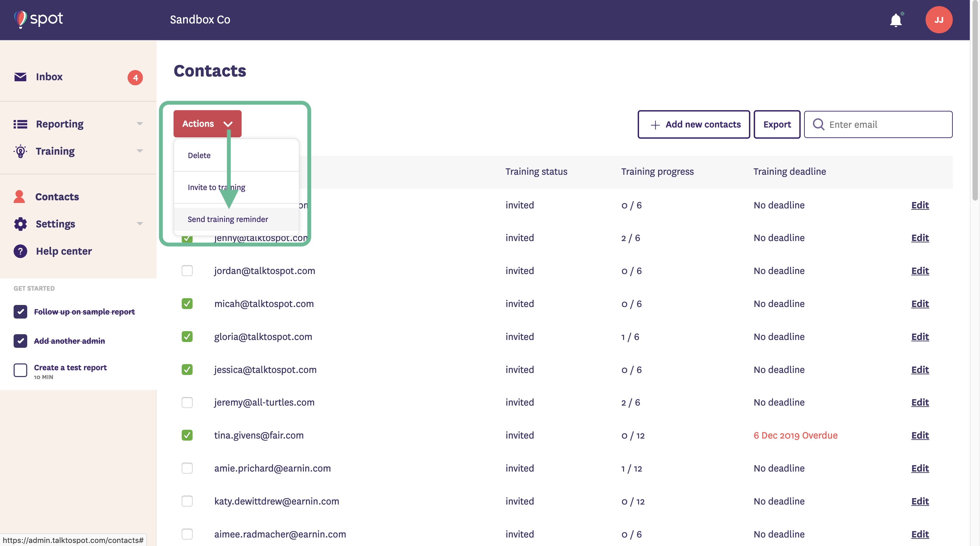
Task: Click the Settings gear icon
Action: (20, 224)
